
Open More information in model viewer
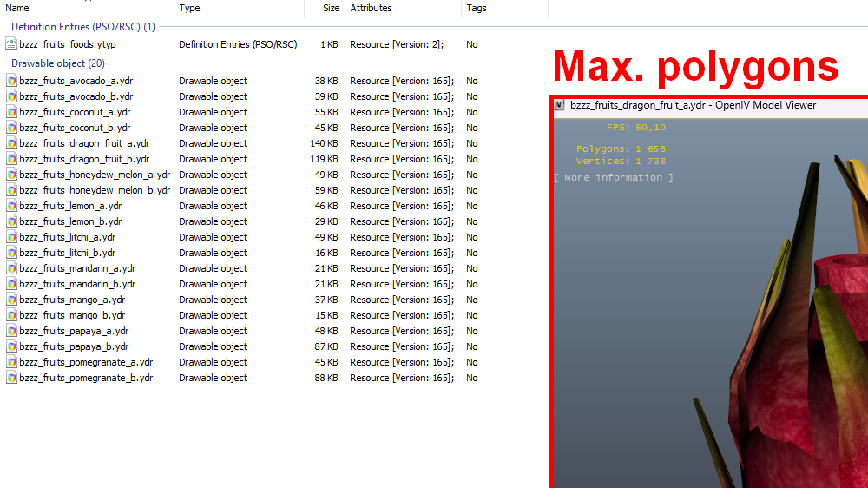pyautogui.click(x=614, y=178)
